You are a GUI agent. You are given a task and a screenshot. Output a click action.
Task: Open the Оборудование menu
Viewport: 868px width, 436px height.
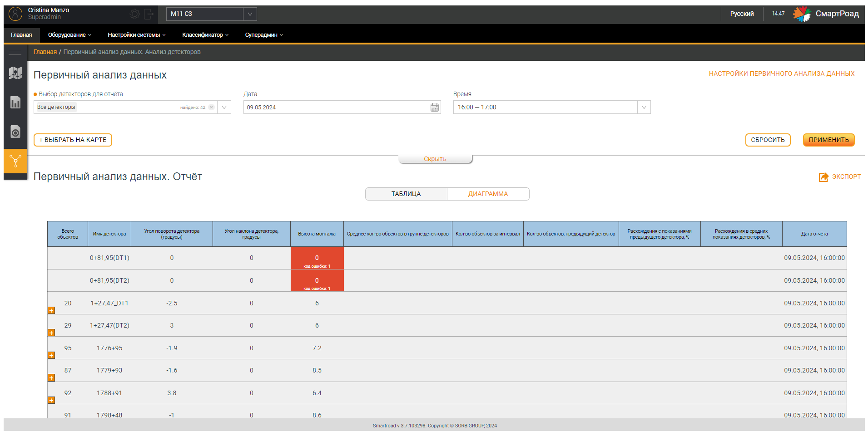69,35
